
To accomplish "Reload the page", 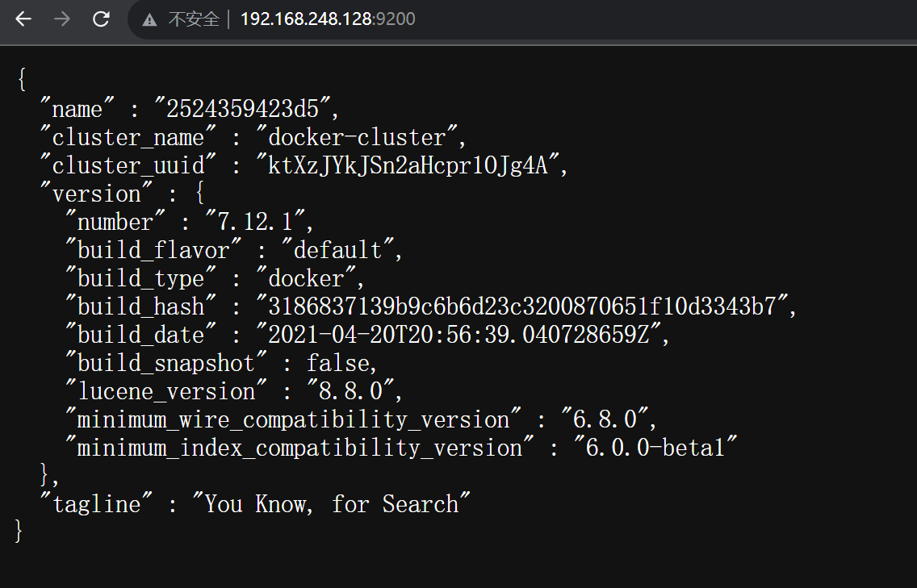I will click(101, 19).
